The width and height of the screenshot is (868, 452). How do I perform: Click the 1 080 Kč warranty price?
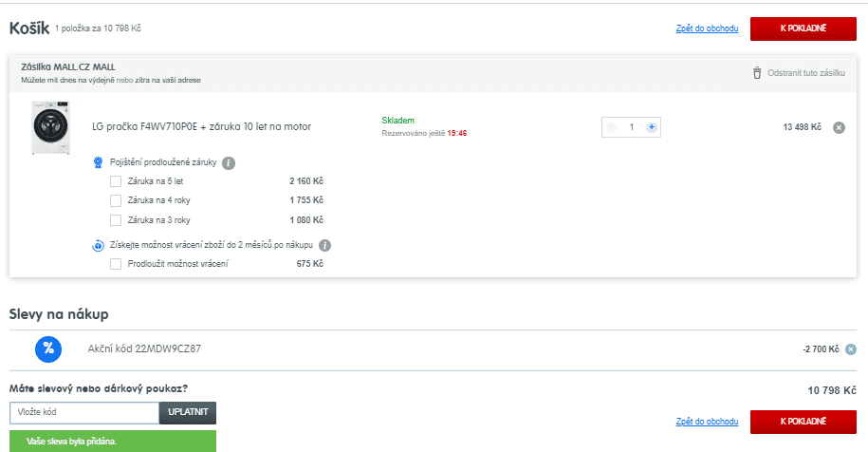point(306,220)
